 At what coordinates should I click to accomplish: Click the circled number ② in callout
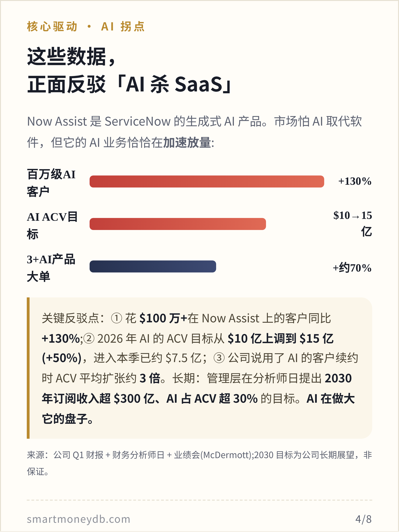click(x=89, y=339)
